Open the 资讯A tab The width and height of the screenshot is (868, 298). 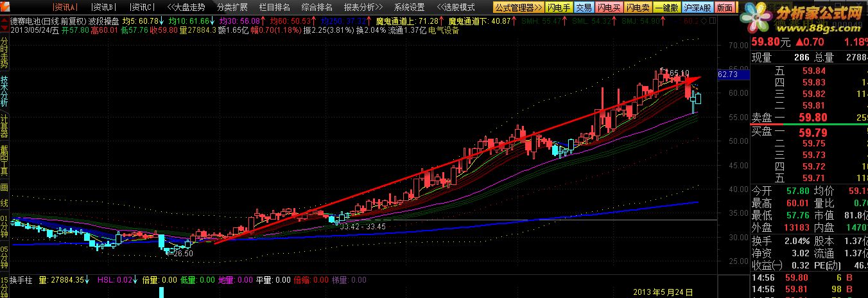(64, 8)
